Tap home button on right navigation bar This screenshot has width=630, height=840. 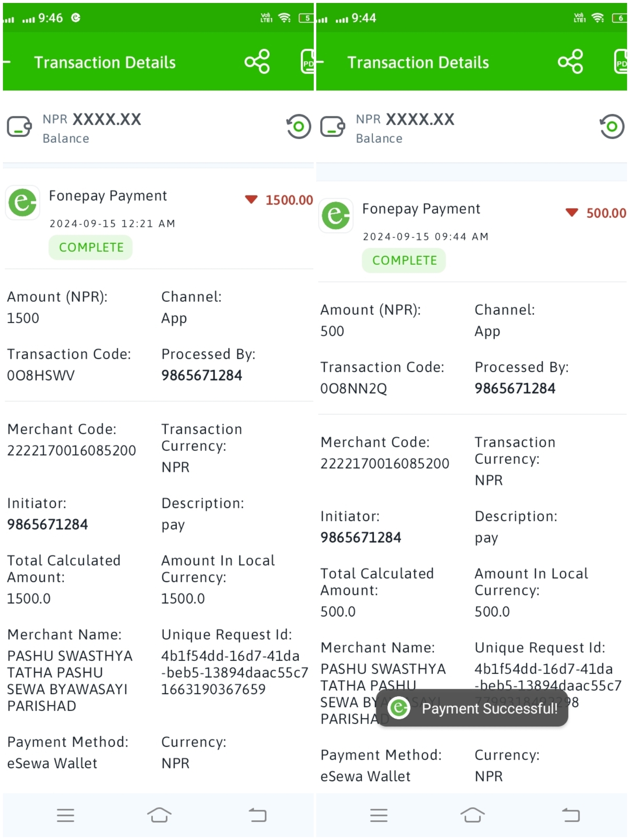pyautogui.click(x=472, y=815)
